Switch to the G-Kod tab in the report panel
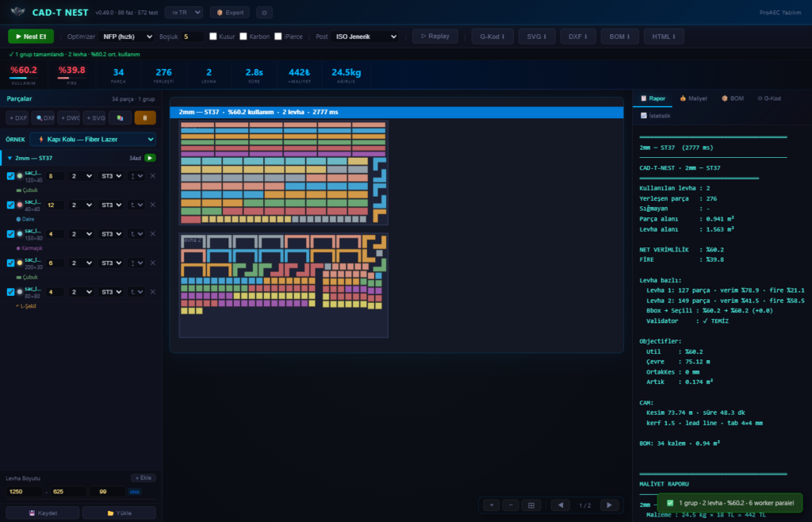Viewport: 812px width, 522px height. pyautogui.click(x=769, y=98)
